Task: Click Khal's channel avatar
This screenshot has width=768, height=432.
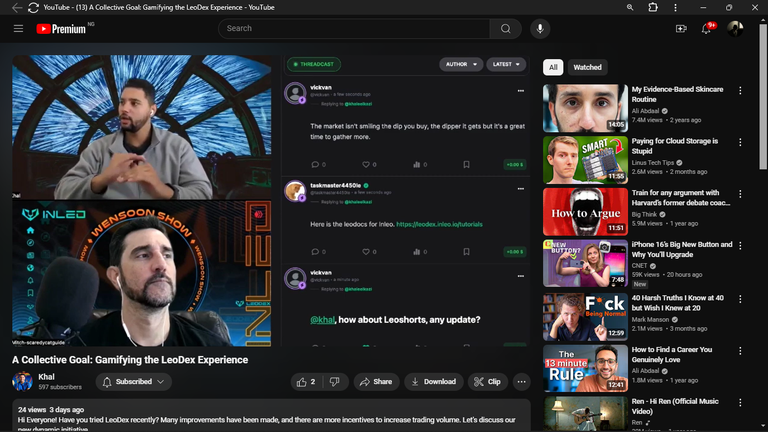Action: [23, 382]
